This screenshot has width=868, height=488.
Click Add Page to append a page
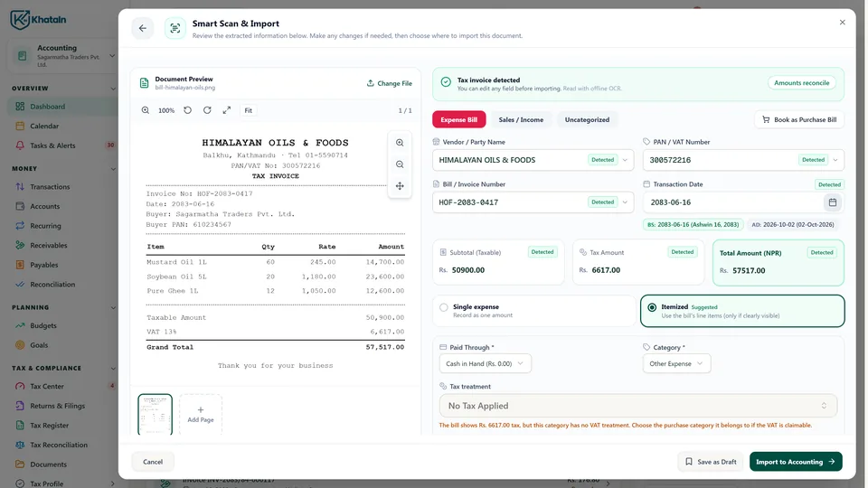[201, 414]
